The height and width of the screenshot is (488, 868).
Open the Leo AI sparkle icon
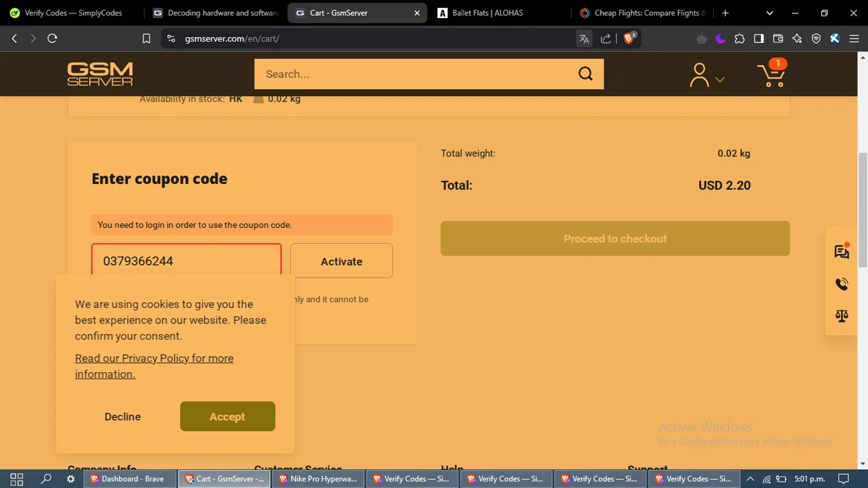click(797, 39)
